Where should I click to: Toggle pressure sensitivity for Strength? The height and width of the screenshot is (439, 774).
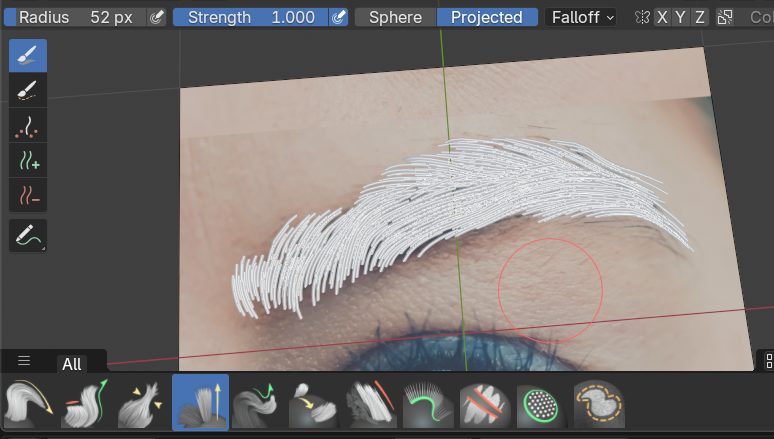[x=339, y=17]
